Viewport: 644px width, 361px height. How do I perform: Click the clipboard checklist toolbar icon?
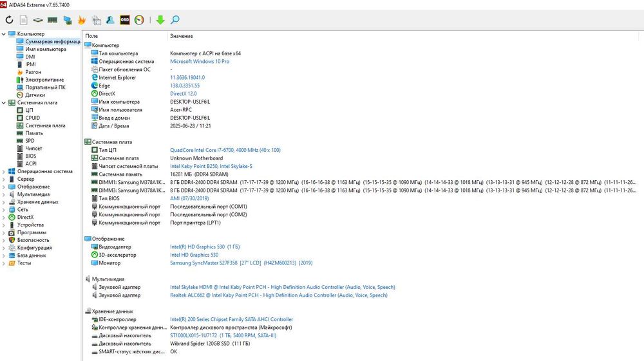(x=97, y=20)
